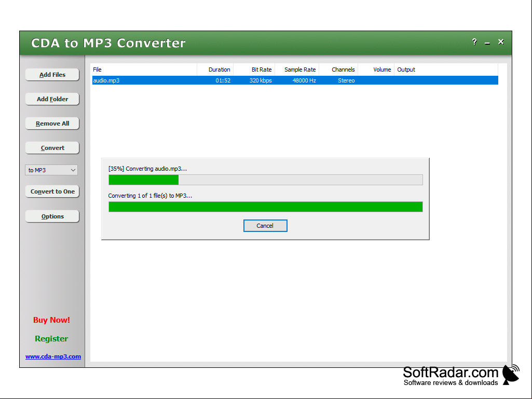The image size is (532, 399).
Task: Click the Convert to One button
Action: (x=52, y=191)
